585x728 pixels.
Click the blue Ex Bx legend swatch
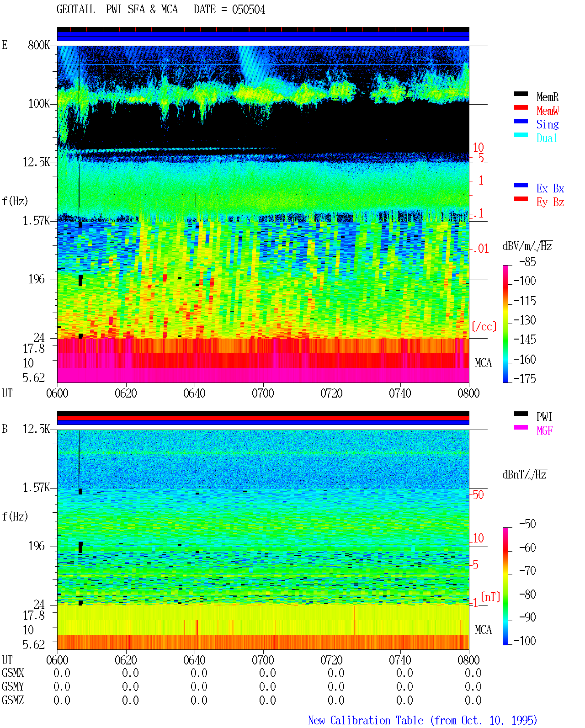521,186
